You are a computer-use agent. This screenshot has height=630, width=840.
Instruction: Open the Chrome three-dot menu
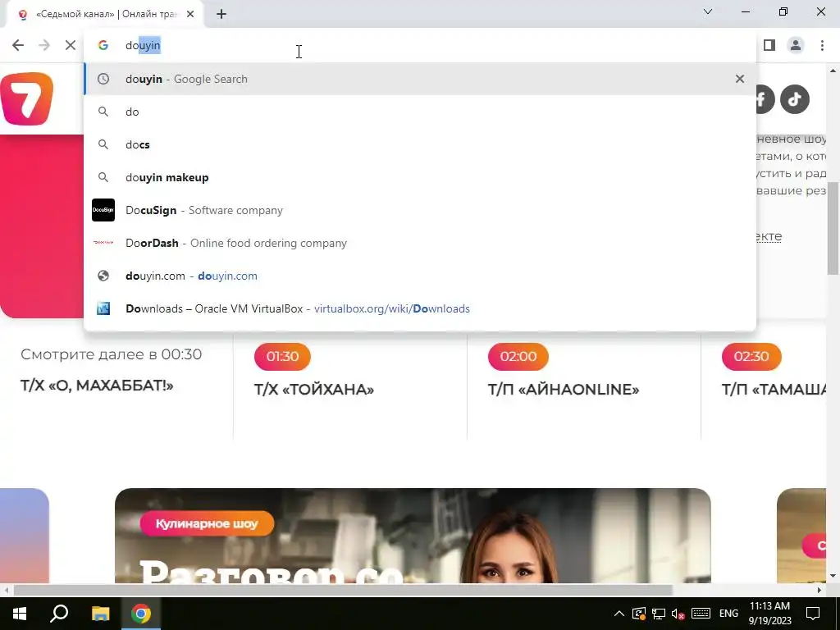click(822, 46)
